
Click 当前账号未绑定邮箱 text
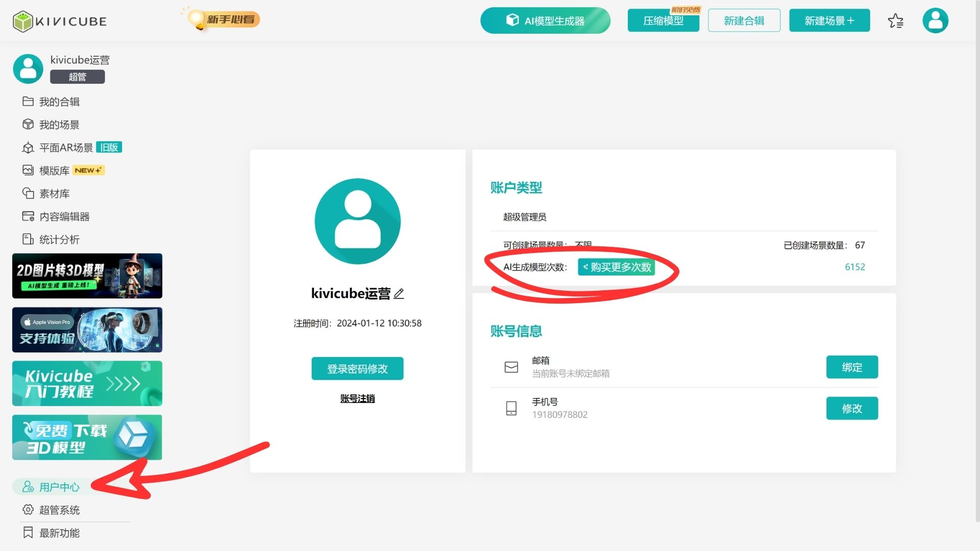(x=571, y=373)
